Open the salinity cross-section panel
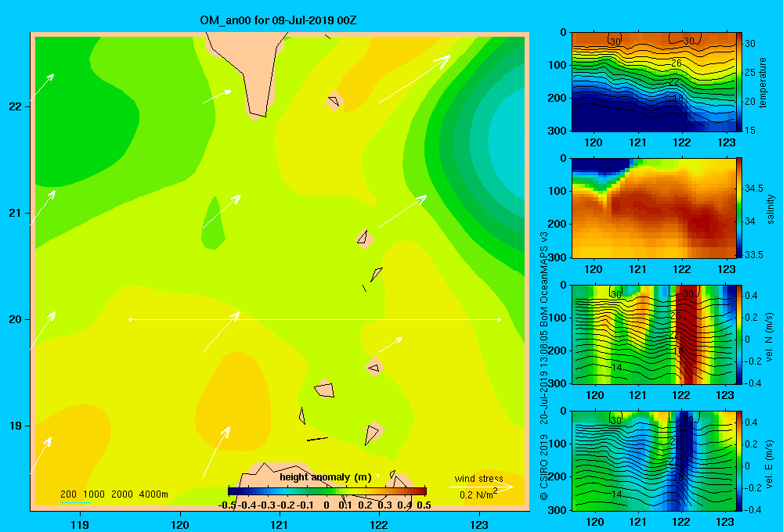 tap(654, 208)
